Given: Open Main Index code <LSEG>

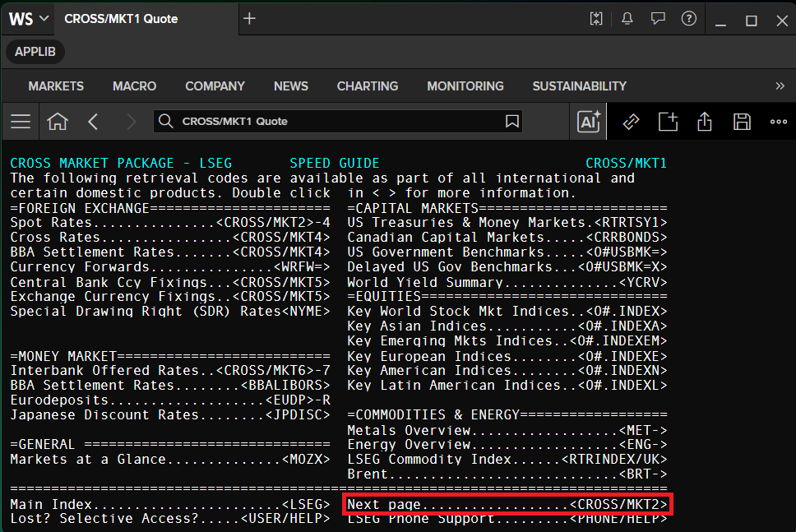Looking at the screenshot, I should click(x=306, y=504).
